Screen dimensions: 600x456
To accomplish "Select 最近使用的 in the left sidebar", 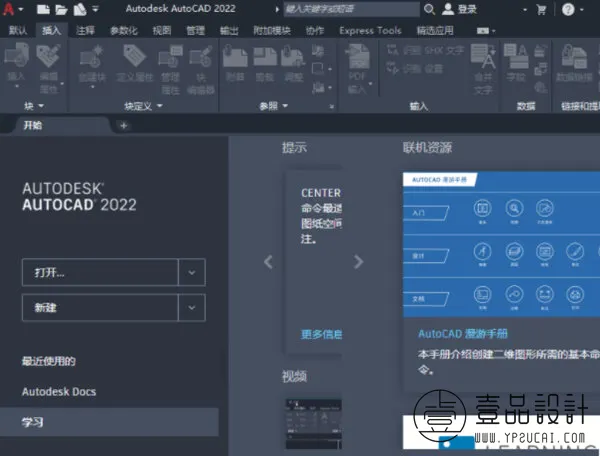I will tap(49, 361).
